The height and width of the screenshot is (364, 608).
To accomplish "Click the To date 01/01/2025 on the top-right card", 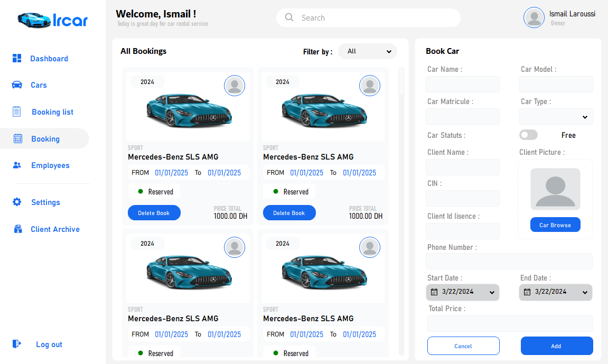I will tap(359, 173).
